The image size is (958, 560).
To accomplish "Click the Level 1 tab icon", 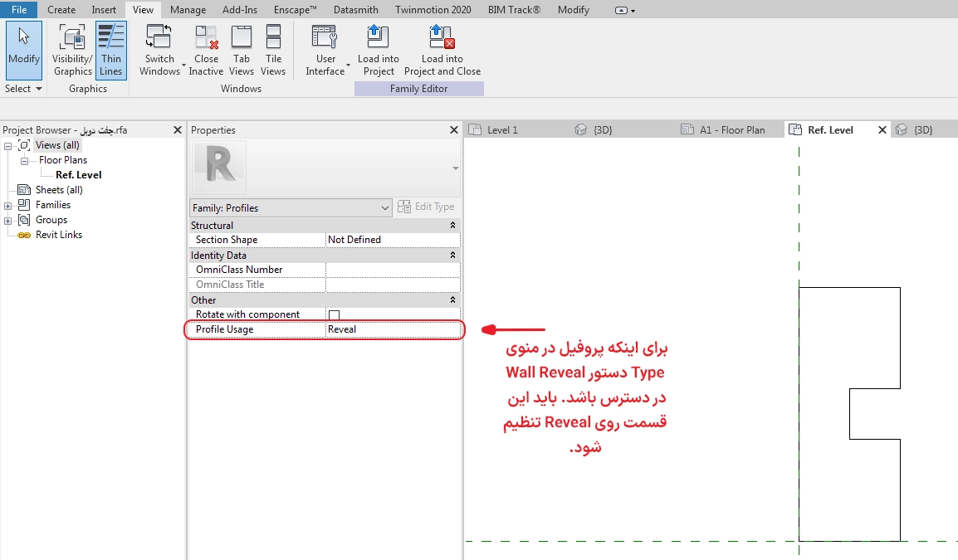I will pyautogui.click(x=474, y=129).
